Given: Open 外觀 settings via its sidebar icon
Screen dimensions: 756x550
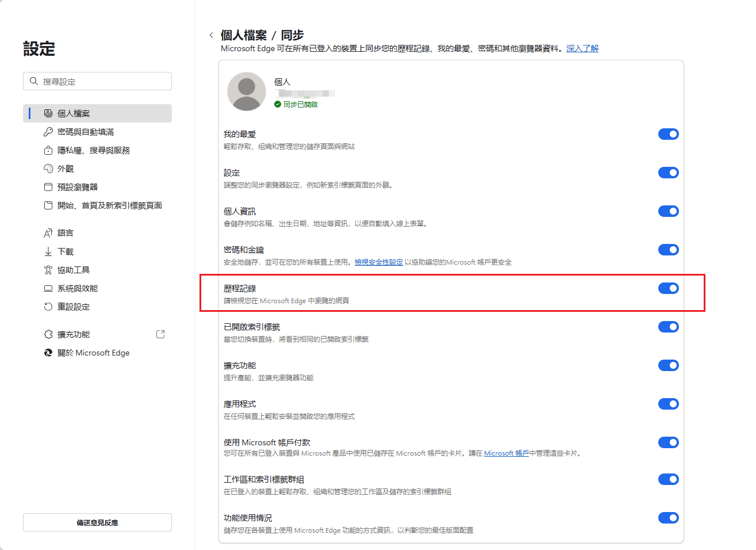Looking at the screenshot, I should pyautogui.click(x=48, y=168).
